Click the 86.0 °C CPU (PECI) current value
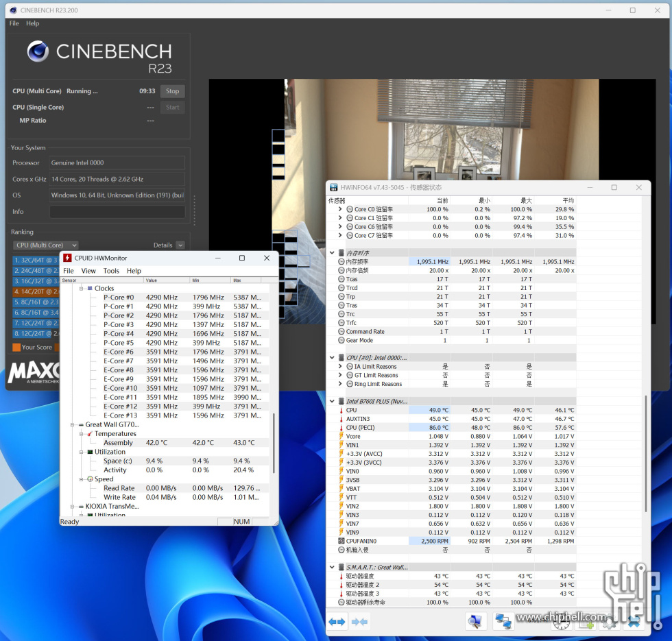 point(429,428)
